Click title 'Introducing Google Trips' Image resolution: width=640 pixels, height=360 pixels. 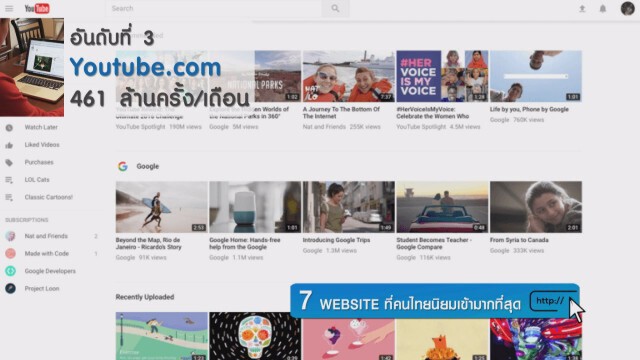coord(336,240)
